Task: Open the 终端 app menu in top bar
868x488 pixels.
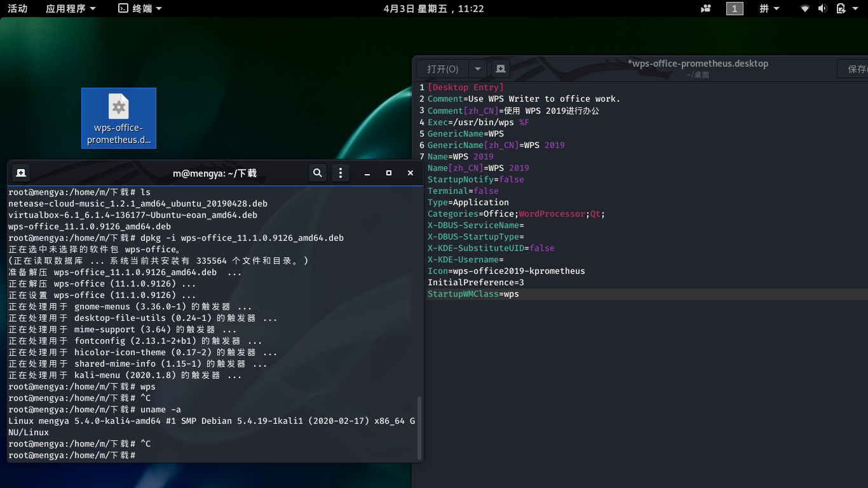Action: click(140, 8)
